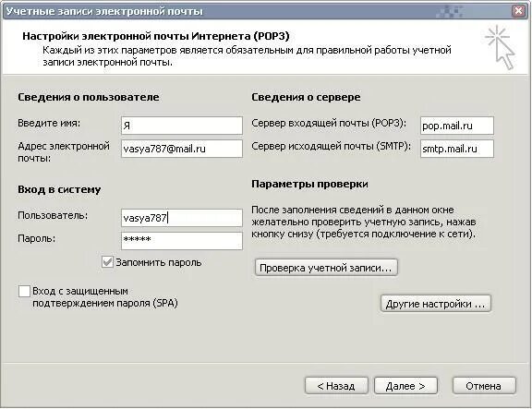Proceed with the 'Далее >' button

tap(405, 386)
